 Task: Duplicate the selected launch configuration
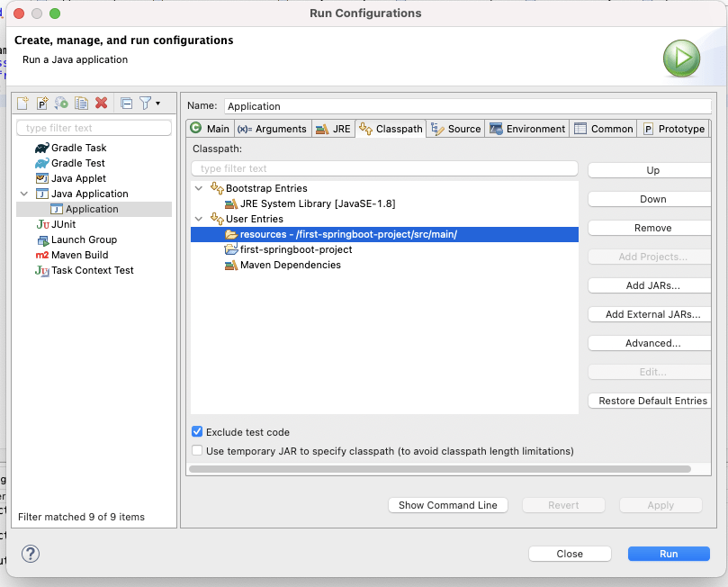point(83,104)
